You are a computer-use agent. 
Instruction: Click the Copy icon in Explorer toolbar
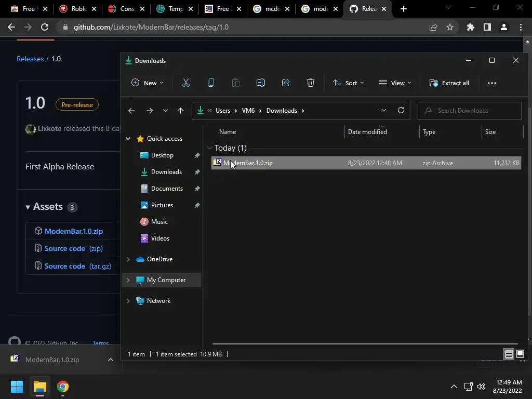tap(211, 83)
